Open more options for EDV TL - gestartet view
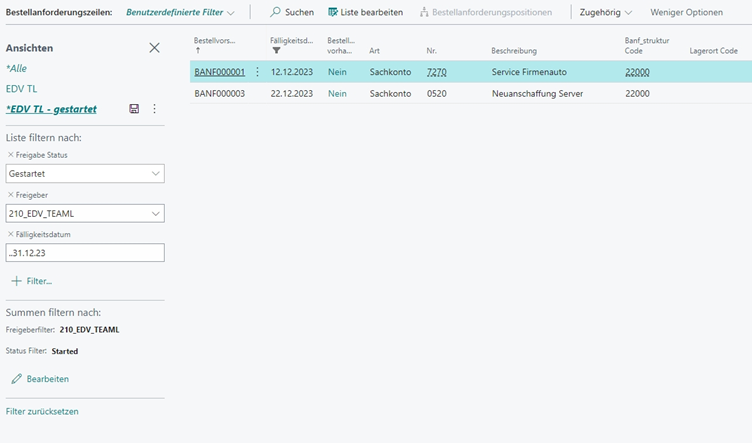 tap(154, 108)
